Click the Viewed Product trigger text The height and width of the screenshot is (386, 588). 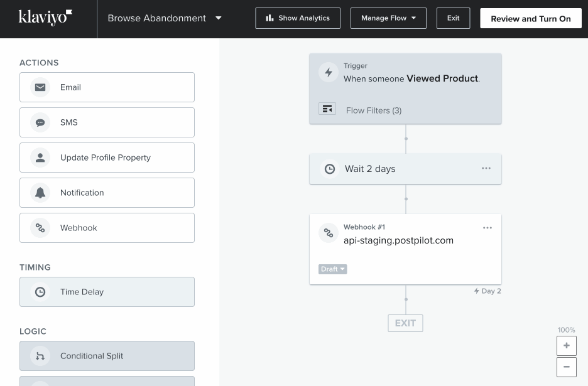(x=443, y=78)
